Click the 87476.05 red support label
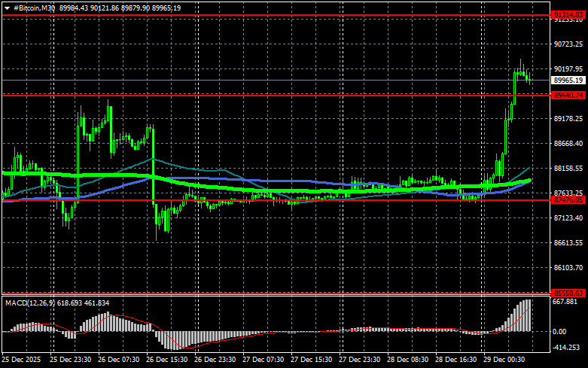The width and height of the screenshot is (588, 368). click(568, 201)
